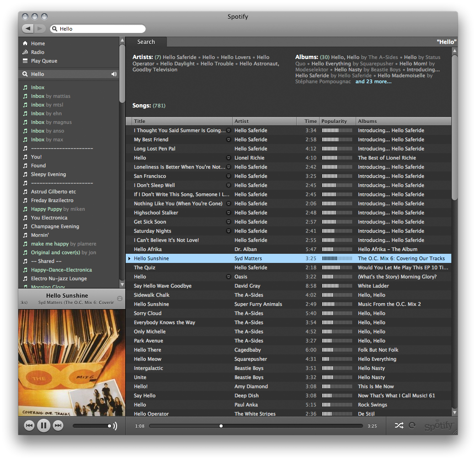Click the Spotify logo
476x460 pixels.
click(439, 425)
